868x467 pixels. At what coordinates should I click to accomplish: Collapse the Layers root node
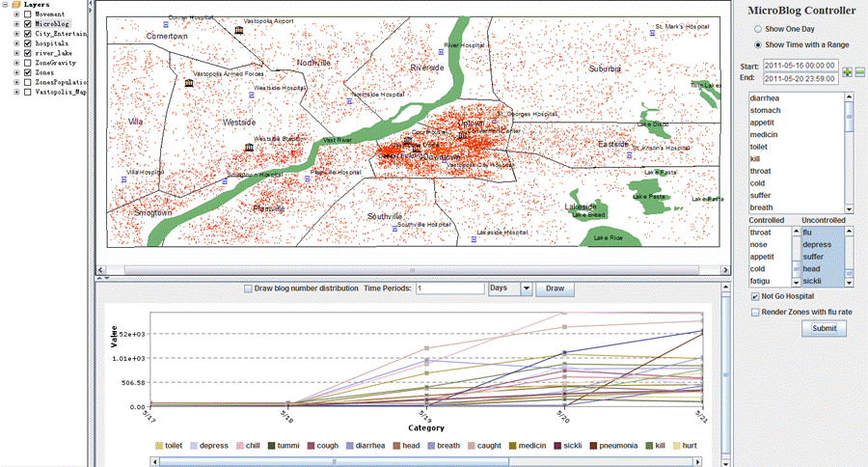point(5,5)
